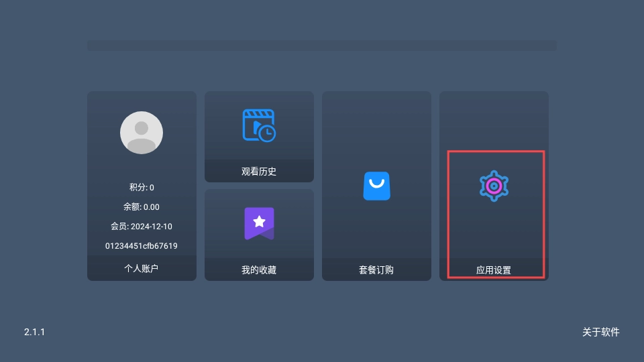The image size is (644, 362).
Task: Click the gray user avatar icon
Action: point(142,133)
